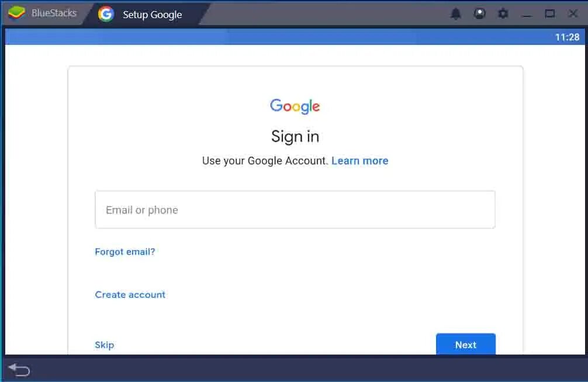Click the colorful Google logo
588x382 pixels.
point(295,106)
